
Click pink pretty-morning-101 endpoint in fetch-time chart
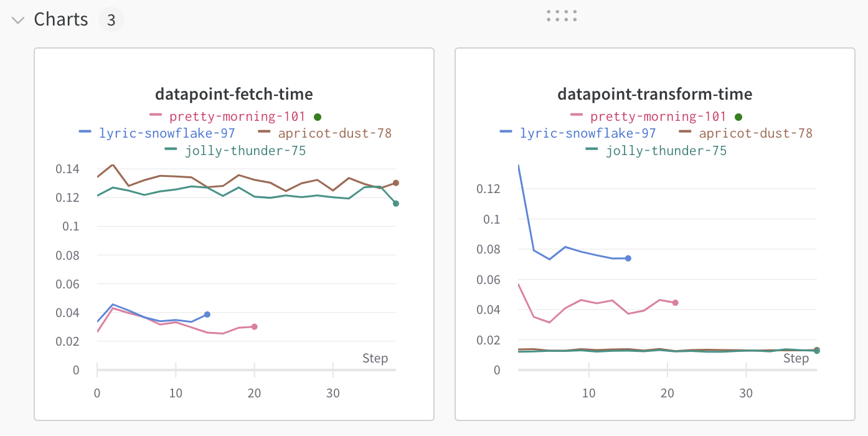[254, 326]
